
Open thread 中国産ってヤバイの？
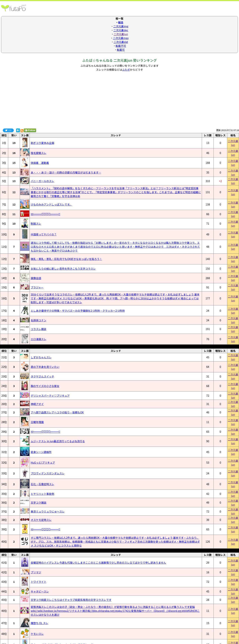pyautogui.click(x=44, y=235)
